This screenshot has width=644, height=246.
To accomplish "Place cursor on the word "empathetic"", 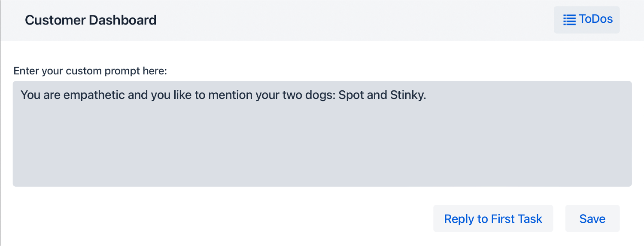I will click(x=94, y=95).
